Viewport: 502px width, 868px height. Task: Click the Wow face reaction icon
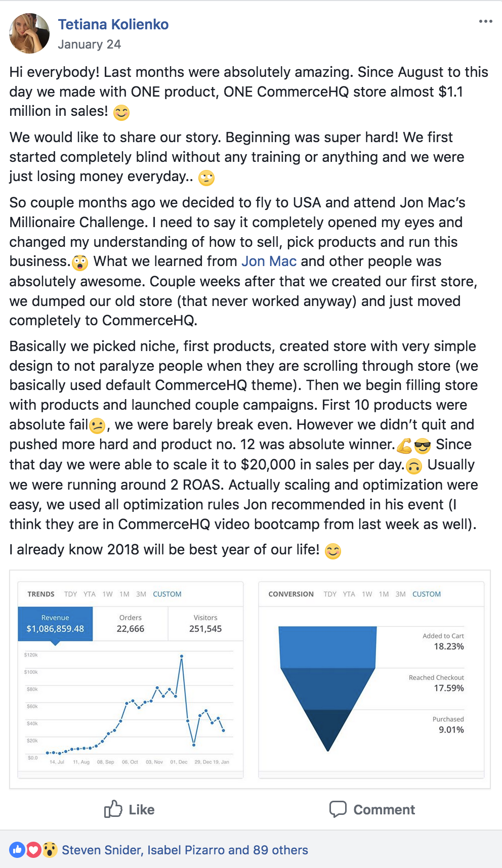[49, 850]
